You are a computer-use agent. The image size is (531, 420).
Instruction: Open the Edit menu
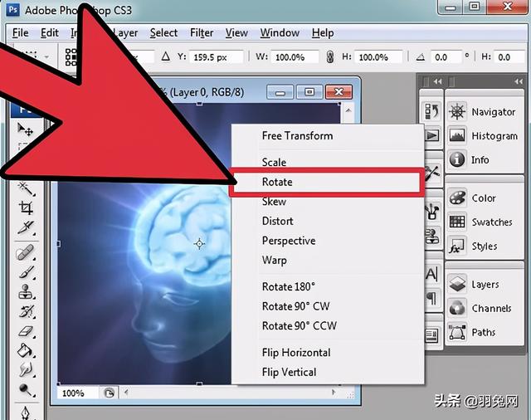50,33
